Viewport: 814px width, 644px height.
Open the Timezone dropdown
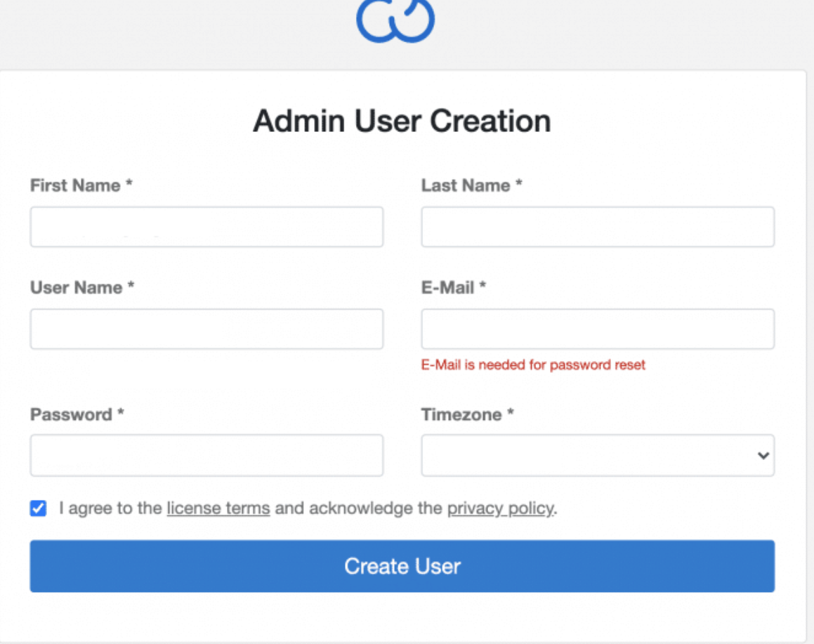(x=598, y=455)
